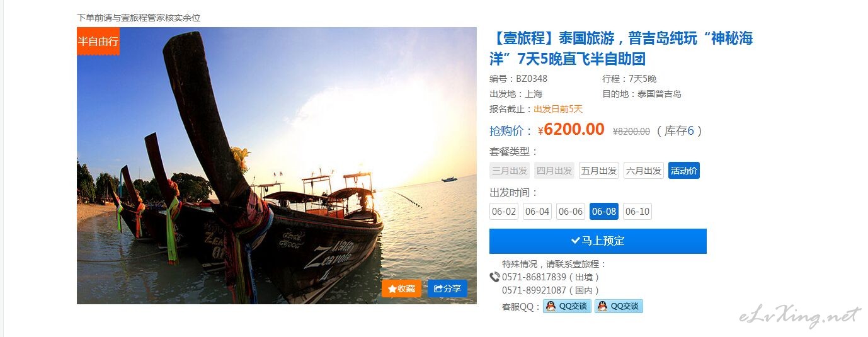Click the phone icon beside the contact numbers
Screen dimensions: 868x337
(494, 277)
